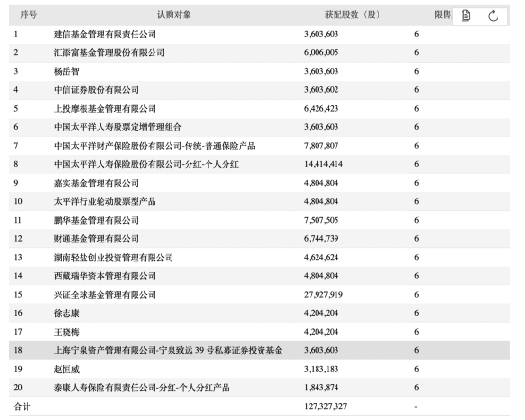
Task: Click share count 7,507,505
Action: point(321,220)
